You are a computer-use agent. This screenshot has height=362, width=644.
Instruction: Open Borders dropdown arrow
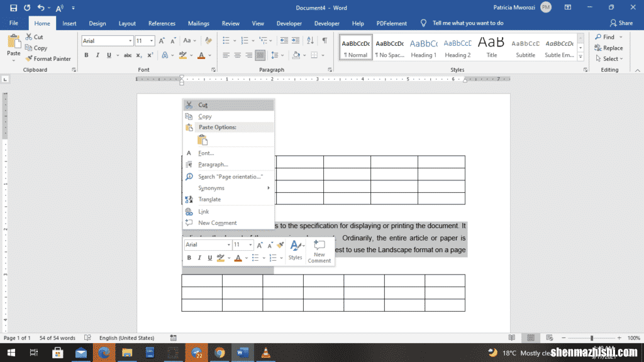pyautogui.click(x=323, y=55)
